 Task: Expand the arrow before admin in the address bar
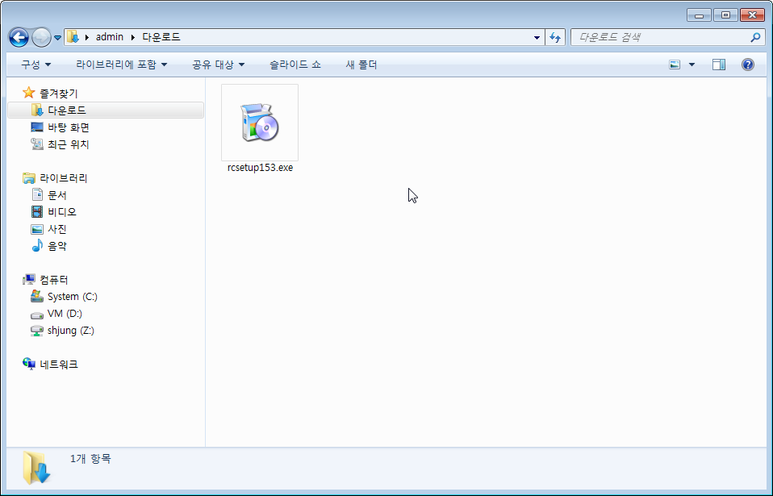[x=87, y=37]
